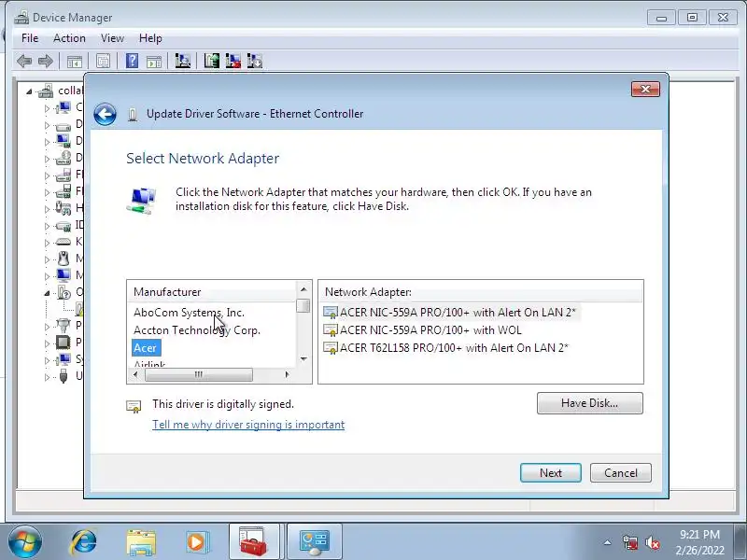Collapse the expanded Other devices node
747x560 pixels.
click(47, 293)
